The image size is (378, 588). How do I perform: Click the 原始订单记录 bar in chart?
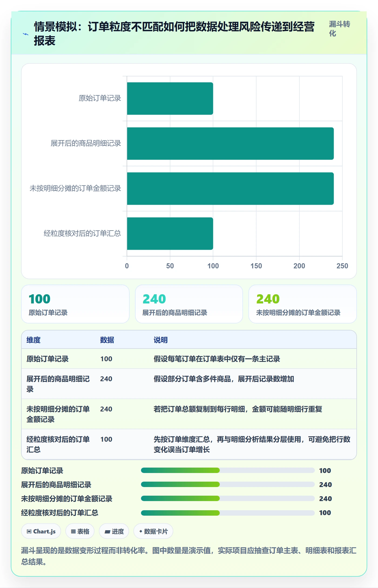170,99
